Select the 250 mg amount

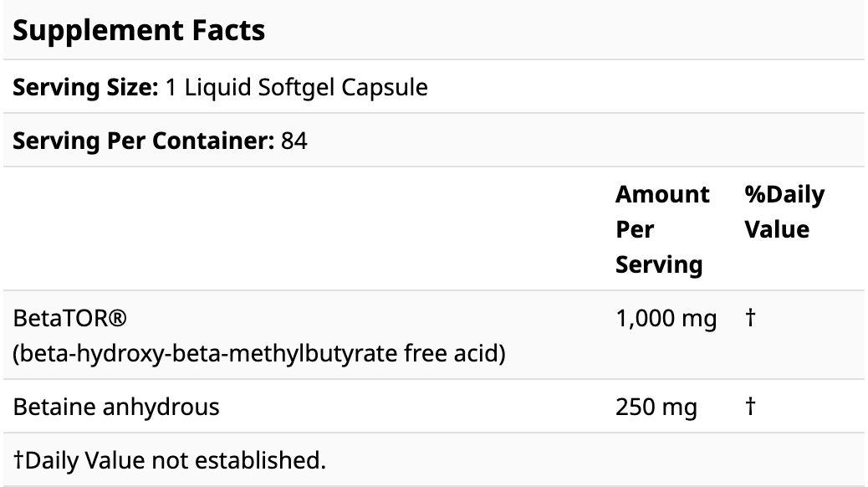pos(656,408)
